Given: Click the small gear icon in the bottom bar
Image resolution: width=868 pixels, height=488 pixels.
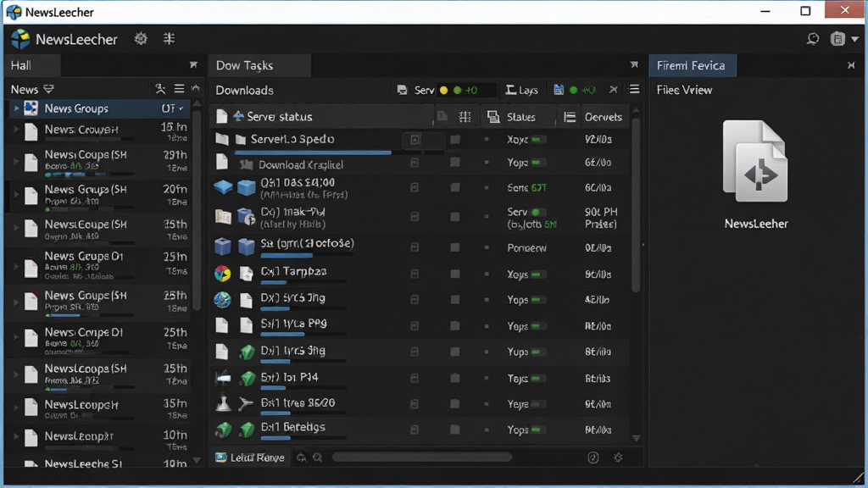Looking at the screenshot, I should (x=618, y=457).
